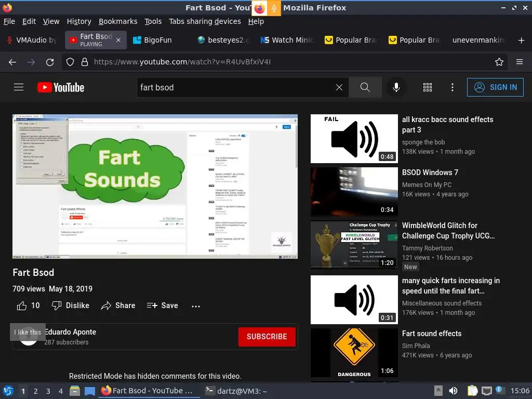Open the BSOD Windows 7 thumbnail
This screenshot has height=399, width=532.
pyautogui.click(x=354, y=192)
